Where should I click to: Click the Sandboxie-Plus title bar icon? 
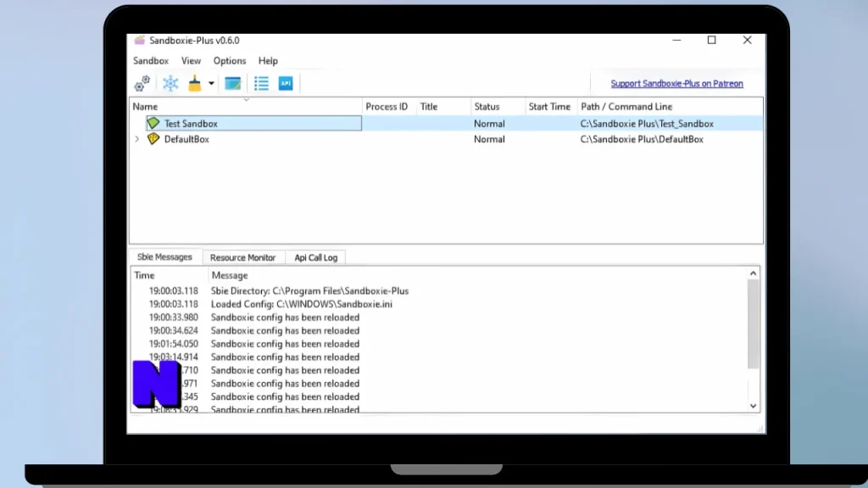[140, 41]
